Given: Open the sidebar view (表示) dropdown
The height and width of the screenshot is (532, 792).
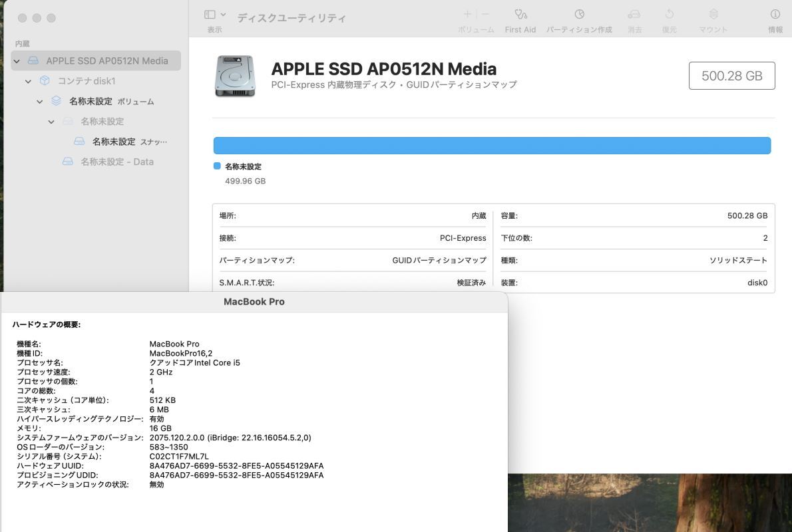Looking at the screenshot, I should 215,15.
